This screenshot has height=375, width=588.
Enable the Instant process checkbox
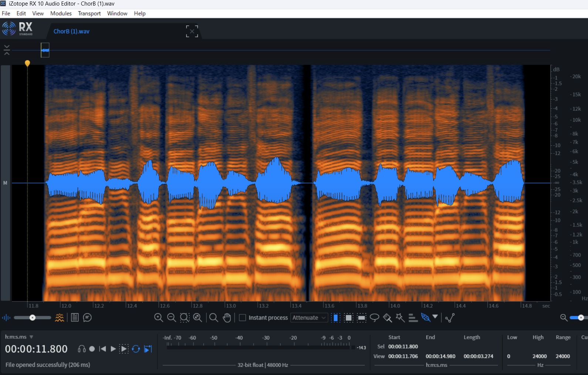click(243, 318)
